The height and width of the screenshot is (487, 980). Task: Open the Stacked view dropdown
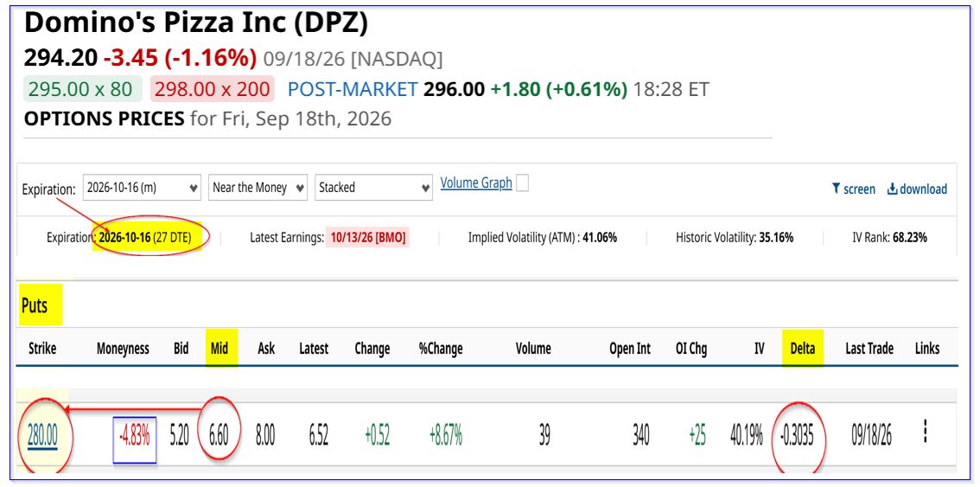[373, 187]
